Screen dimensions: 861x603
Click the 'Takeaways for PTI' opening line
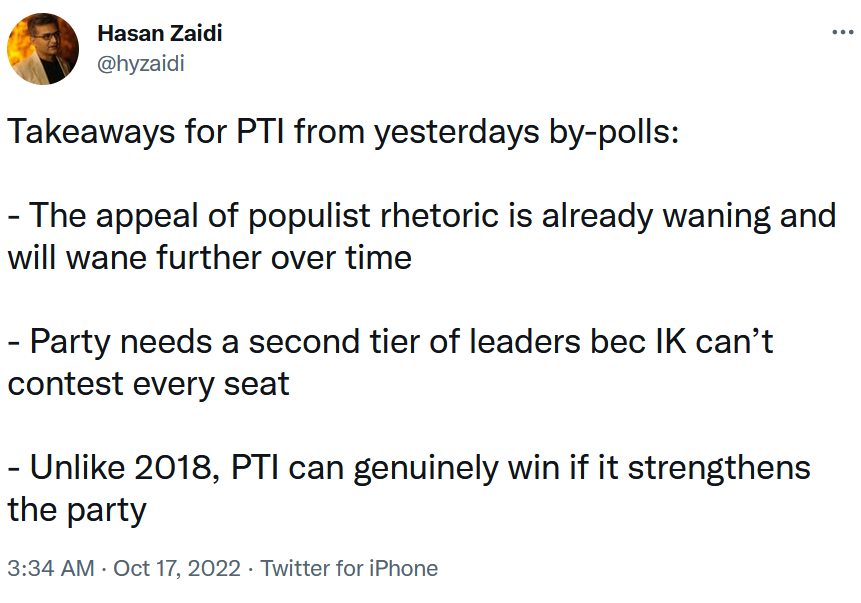(343, 132)
